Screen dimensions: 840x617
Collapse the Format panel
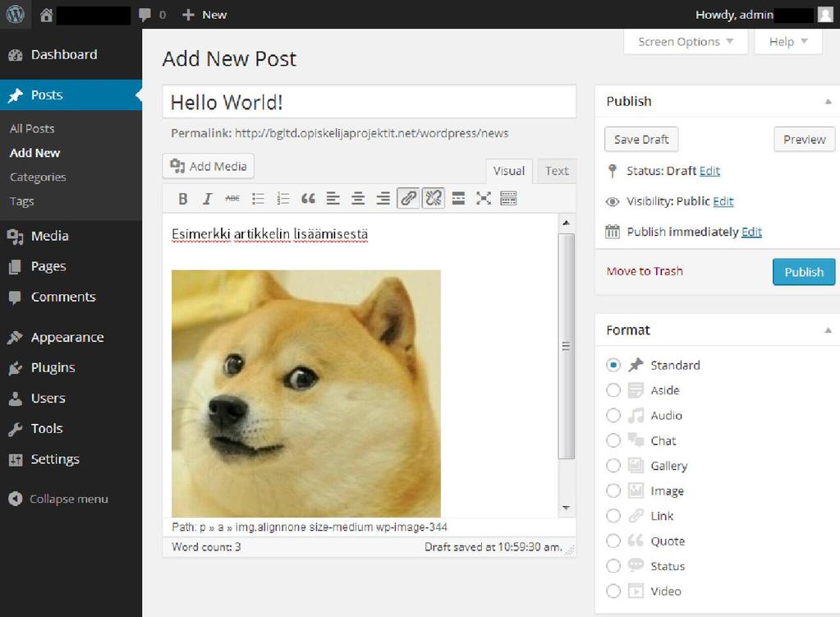tap(829, 330)
